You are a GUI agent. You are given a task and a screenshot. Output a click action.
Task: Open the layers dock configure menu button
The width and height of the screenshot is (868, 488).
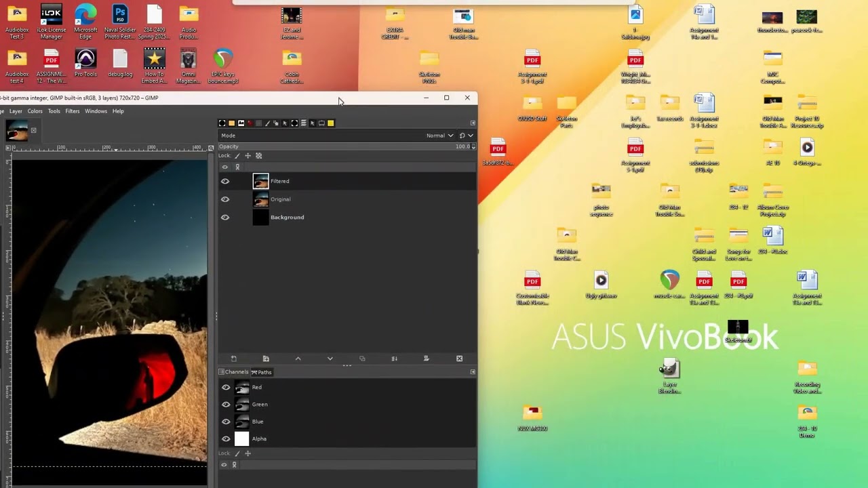[x=473, y=123]
